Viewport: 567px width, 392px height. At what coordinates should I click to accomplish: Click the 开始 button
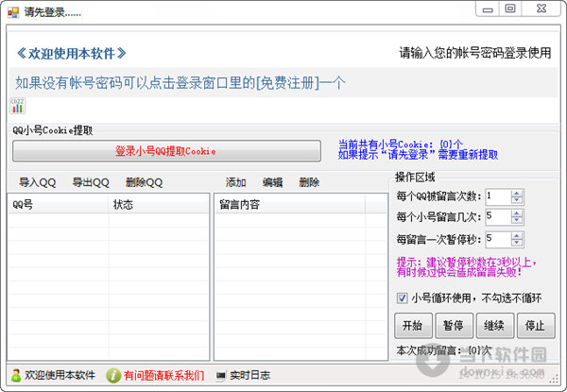tap(413, 326)
